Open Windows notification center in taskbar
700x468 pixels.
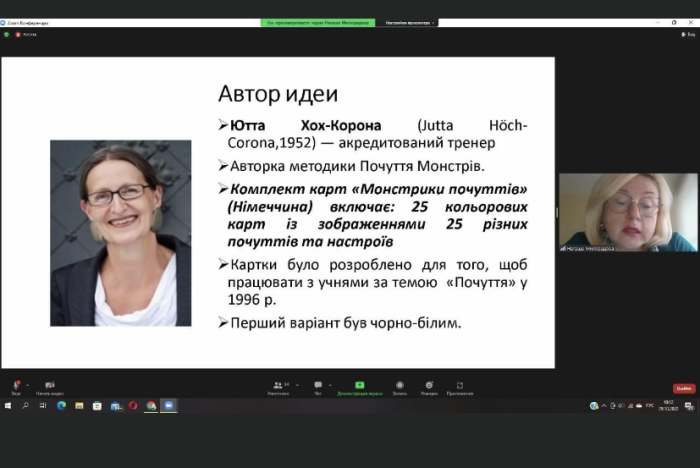[689, 405]
